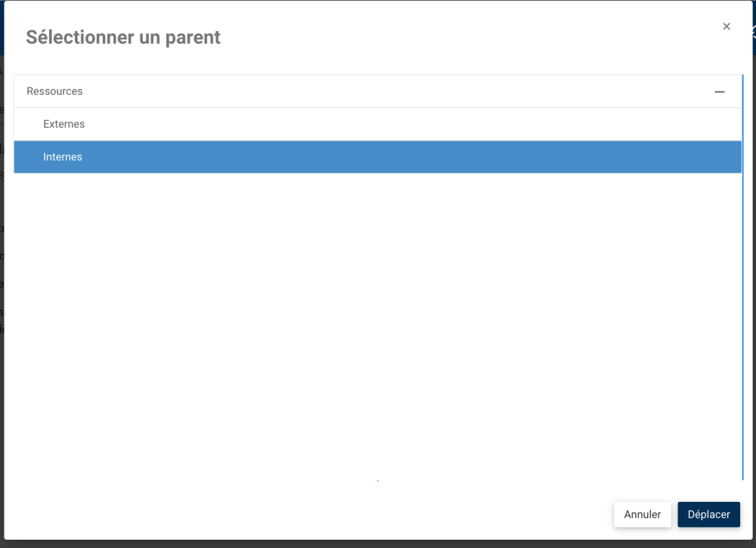This screenshot has width=756, height=548.
Task: Select the highlighted Internes row
Action: click(63, 157)
